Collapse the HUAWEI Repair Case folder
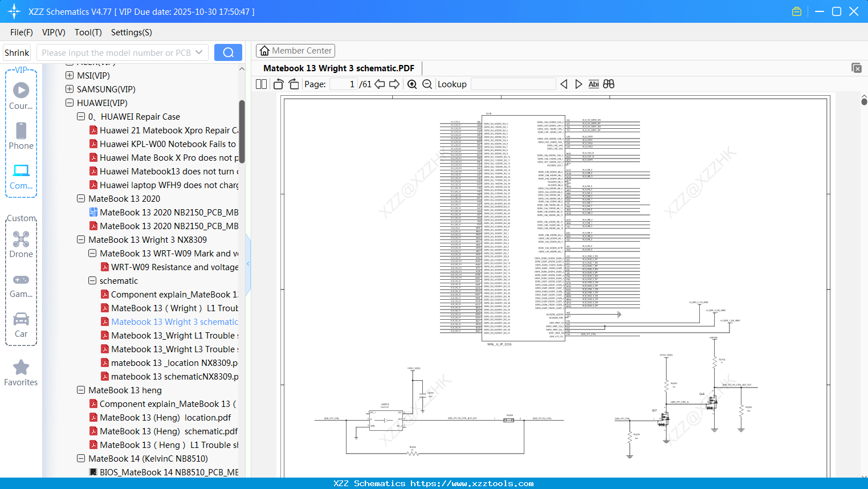This screenshot has height=489, width=868. [81, 116]
